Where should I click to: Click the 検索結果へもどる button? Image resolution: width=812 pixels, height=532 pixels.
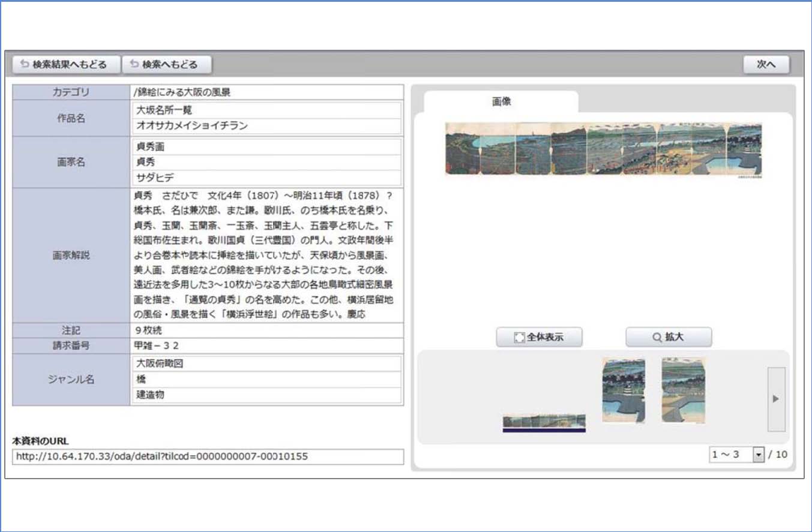coord(67,64)
